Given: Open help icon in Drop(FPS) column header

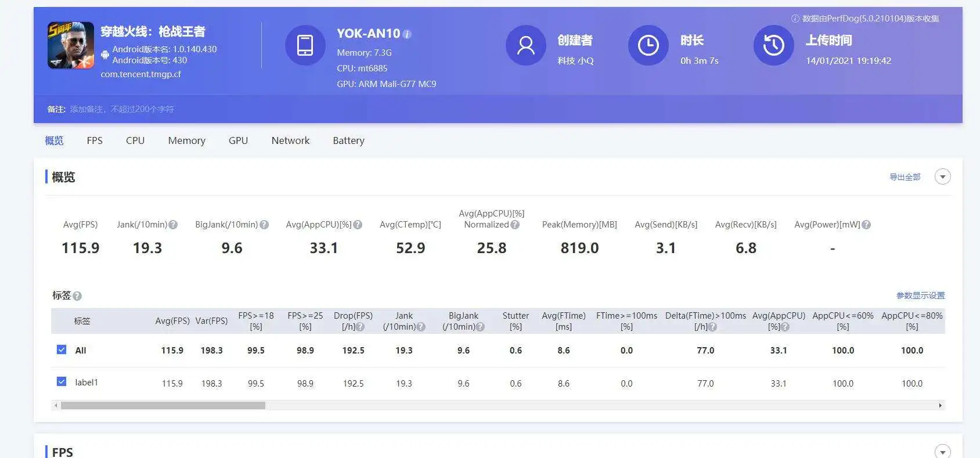Looking at the screenshot, I should click(361, 327).
